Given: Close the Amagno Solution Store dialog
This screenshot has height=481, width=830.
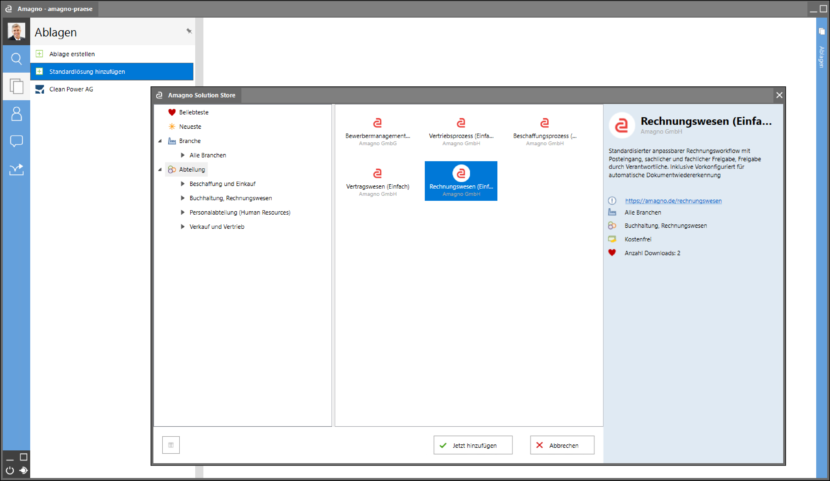Looking at the screenshot, I should [x=779, y=95].
